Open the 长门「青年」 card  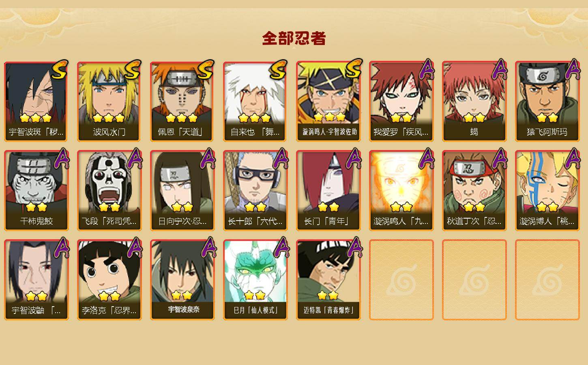pyautogui.click(x=328, y=191)
